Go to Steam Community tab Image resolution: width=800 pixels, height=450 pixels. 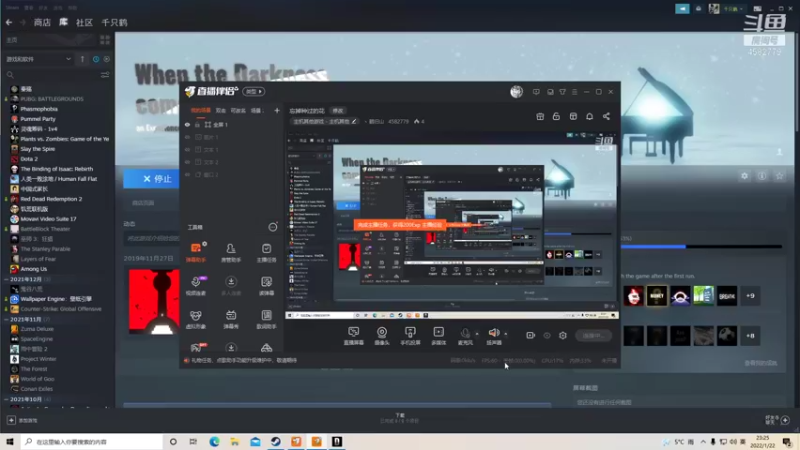point(84,22)
